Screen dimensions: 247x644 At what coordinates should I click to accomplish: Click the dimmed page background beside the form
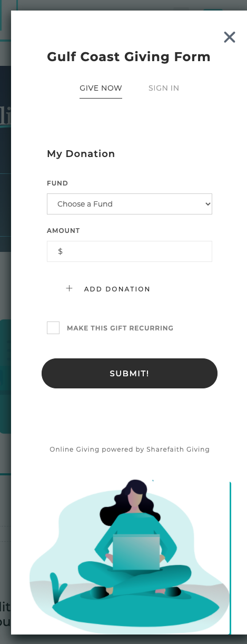(x=5, y=316)
